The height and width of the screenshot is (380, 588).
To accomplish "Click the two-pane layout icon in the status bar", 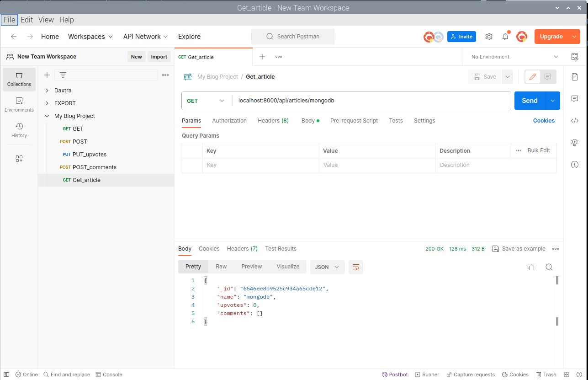I will [x=567, y=375].
